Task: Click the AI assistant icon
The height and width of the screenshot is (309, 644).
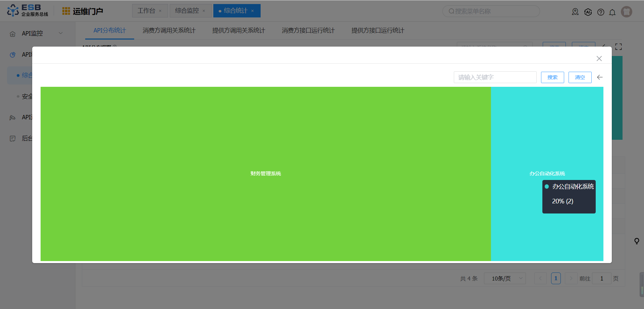Action: click(588, 12)
